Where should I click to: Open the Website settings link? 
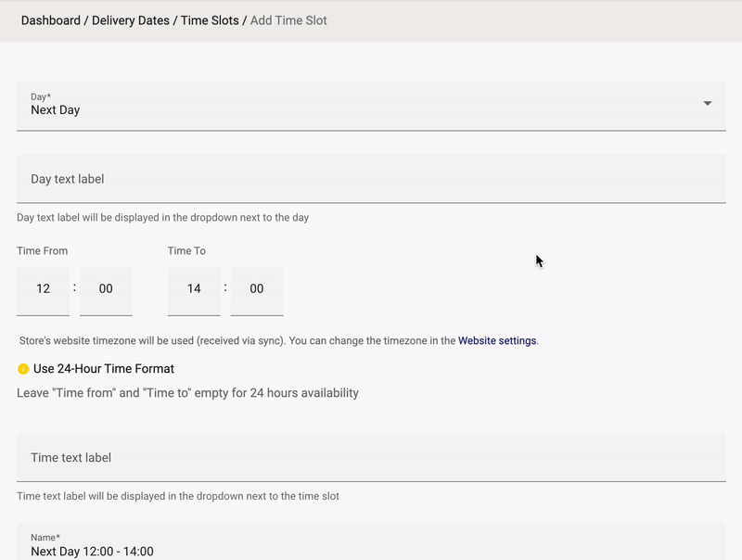coord(497,340)
